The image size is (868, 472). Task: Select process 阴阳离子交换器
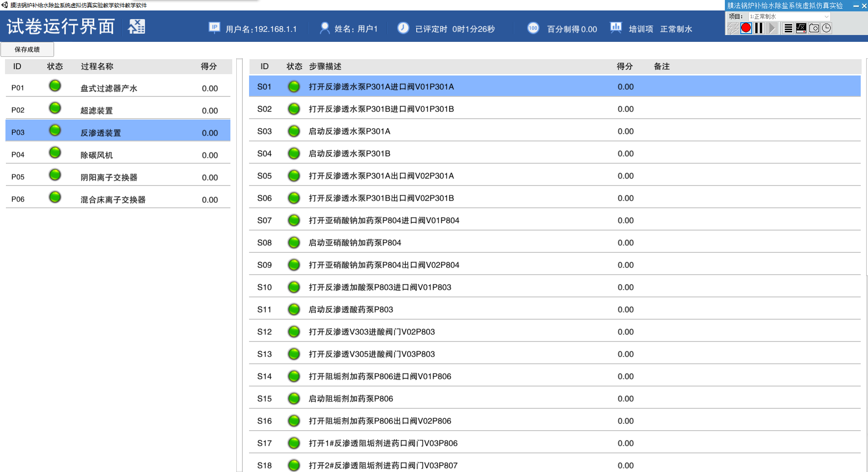pos(118,176)
